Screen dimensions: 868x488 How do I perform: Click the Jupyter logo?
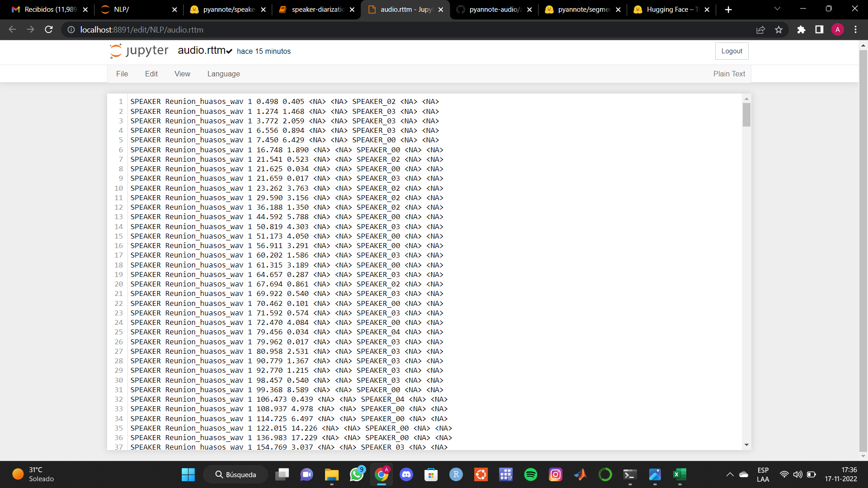[116, 51]
